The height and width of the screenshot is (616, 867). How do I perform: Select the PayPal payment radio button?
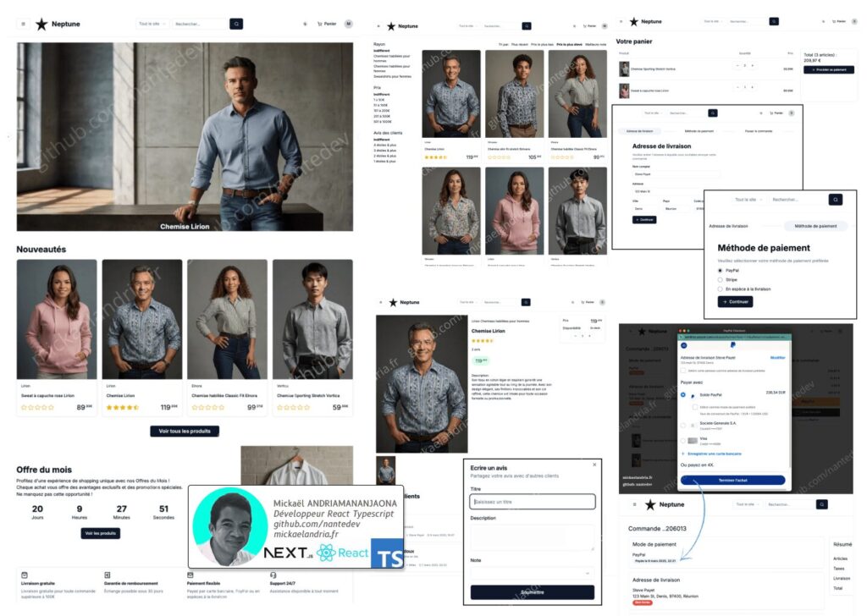721,271
